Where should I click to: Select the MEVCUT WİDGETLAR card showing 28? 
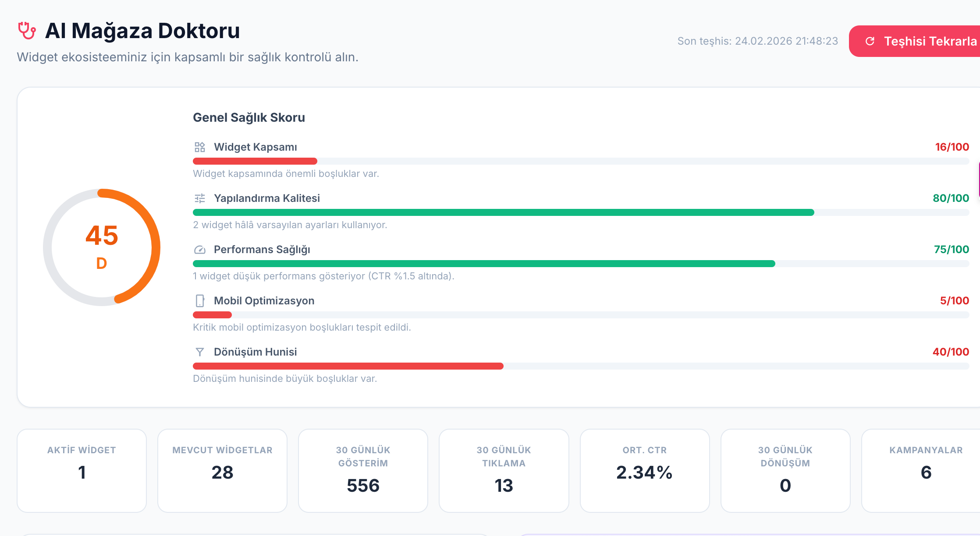(x=222, y=470)
